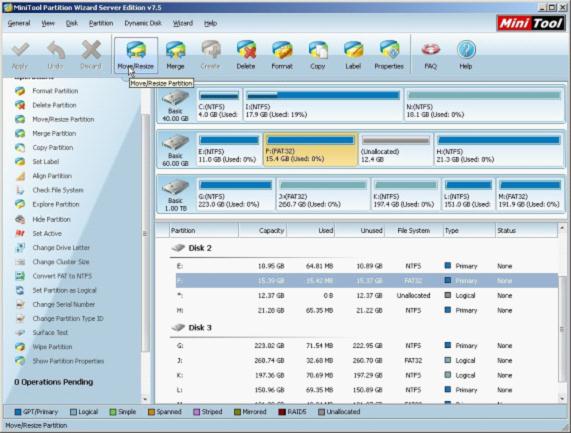The height and width of the screenshot is (433, 571).
Task: Select the G: row with 223.02 GB capacity
Action: point(366,346)
